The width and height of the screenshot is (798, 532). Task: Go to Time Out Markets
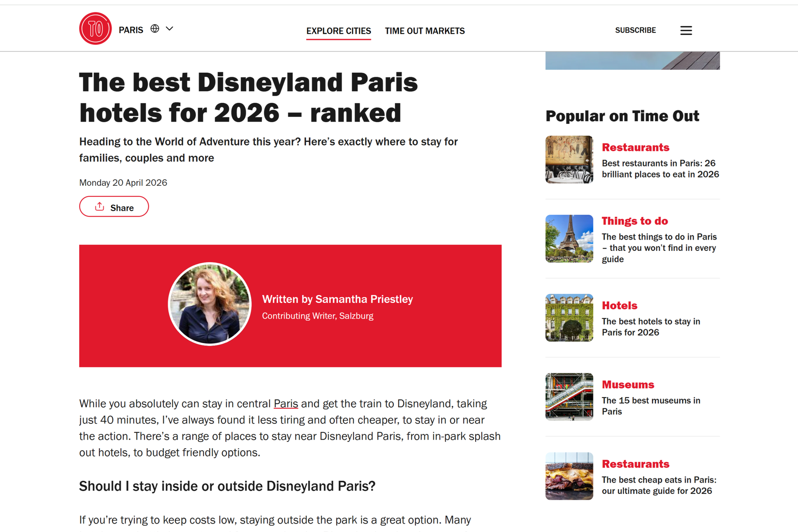click(425, 31)
